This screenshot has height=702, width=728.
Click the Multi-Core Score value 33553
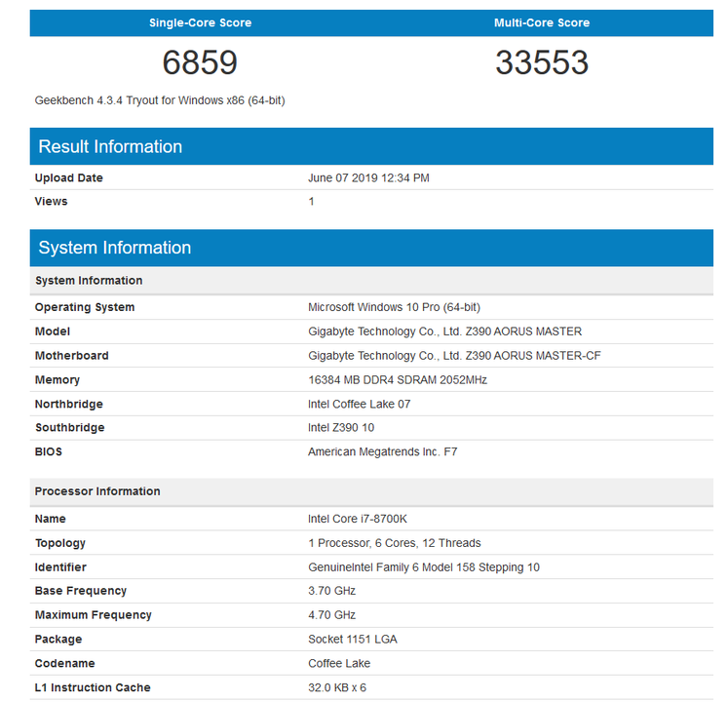[542, 62]
